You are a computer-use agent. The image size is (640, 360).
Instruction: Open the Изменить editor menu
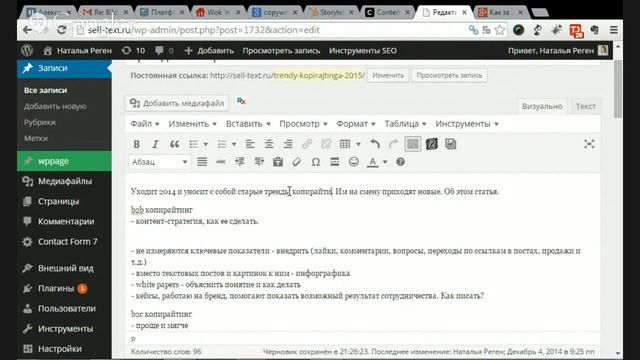click(193, 124)
